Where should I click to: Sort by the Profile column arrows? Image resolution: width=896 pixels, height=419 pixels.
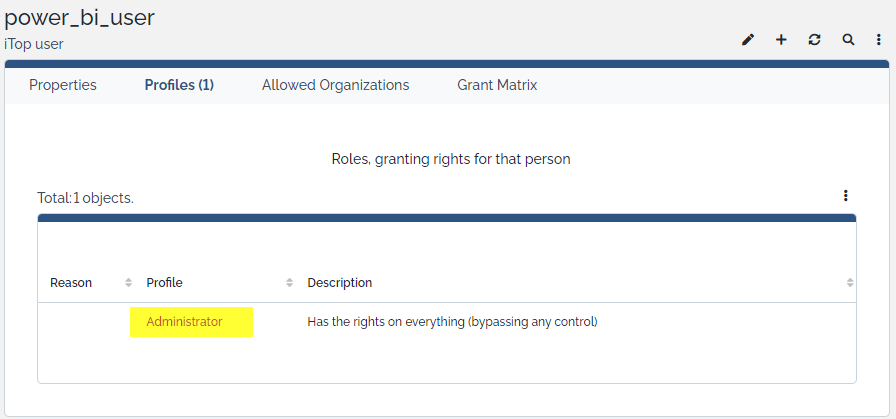pos(290,283)
